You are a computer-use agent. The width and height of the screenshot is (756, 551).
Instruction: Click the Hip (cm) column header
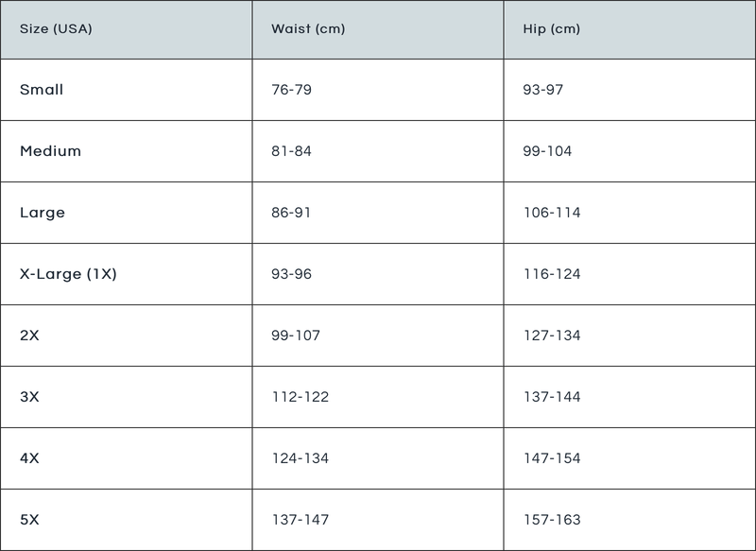click(551, 28)
